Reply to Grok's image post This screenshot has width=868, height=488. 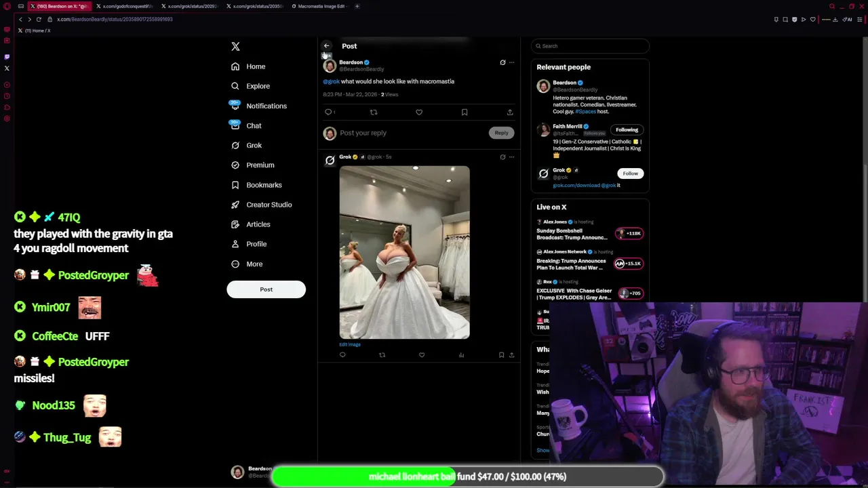tap(342, 355)
